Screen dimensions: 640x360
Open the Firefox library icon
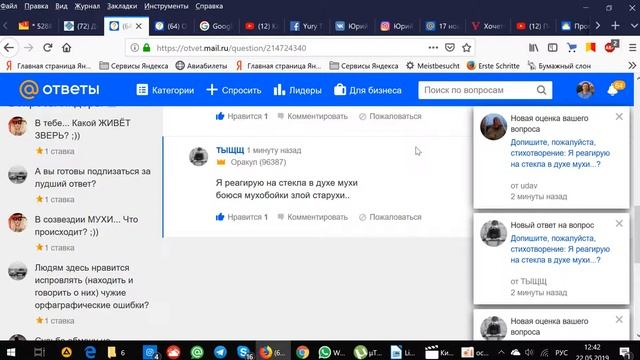click(534, 48)
